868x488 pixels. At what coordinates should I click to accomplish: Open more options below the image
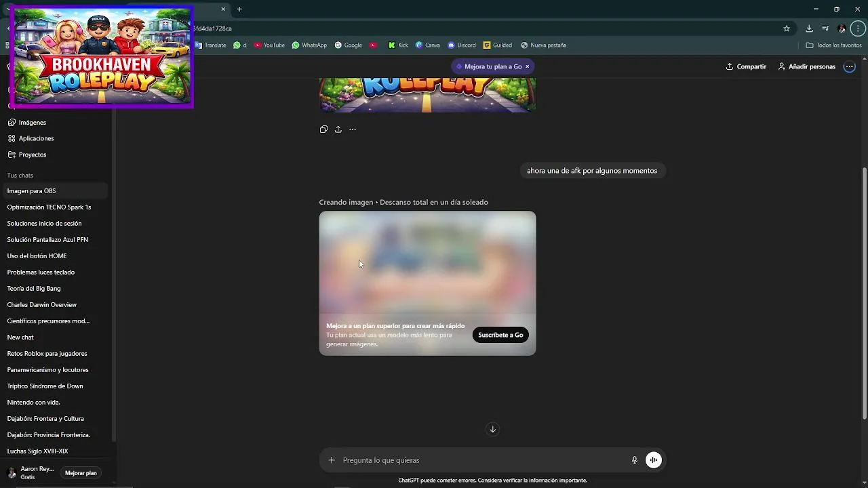coord(353,129)
